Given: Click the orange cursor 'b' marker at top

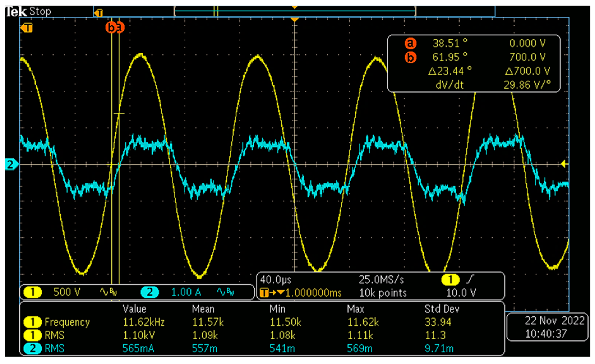Looking at the screenshot, I should point(111,27).
